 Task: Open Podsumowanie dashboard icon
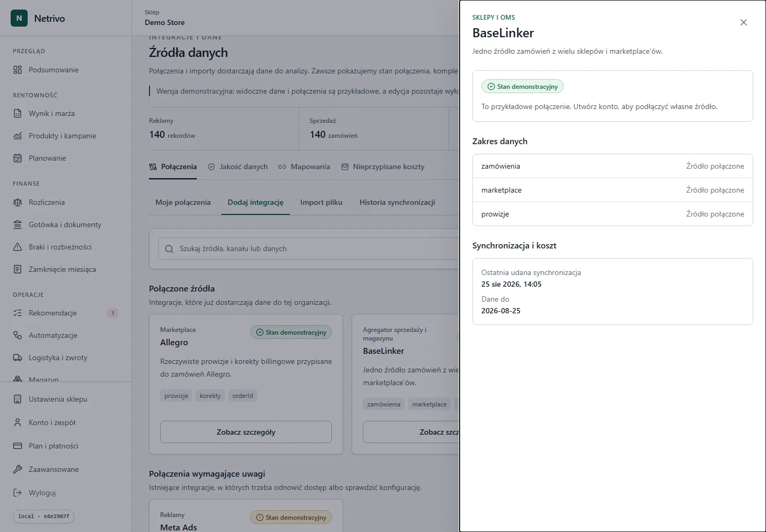point(18,70)
